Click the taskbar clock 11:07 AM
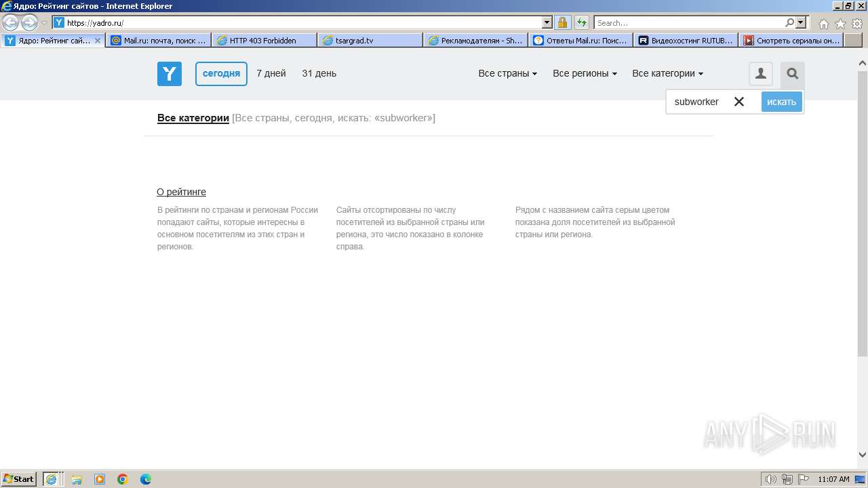The image size is (868, 488). click(833, 479)
